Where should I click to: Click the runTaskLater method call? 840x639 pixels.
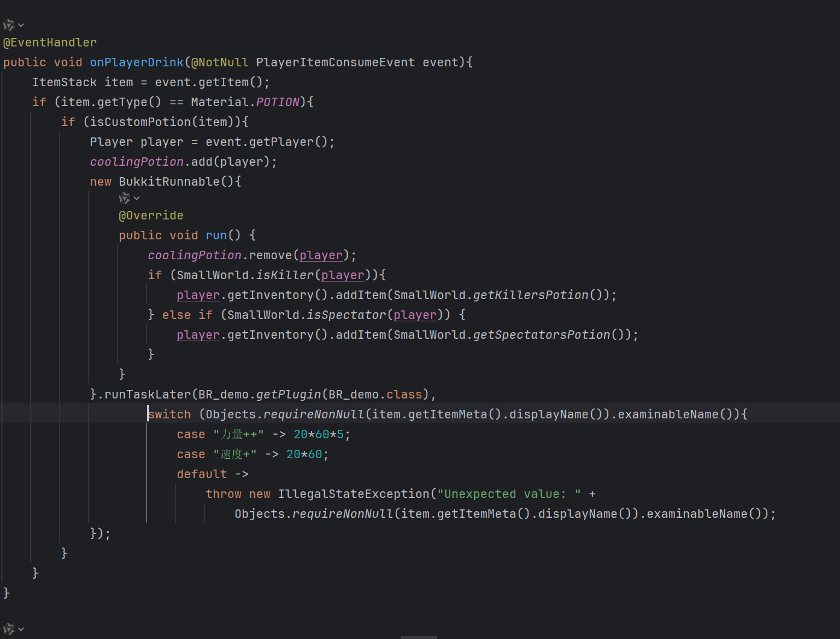pos(148,395)
